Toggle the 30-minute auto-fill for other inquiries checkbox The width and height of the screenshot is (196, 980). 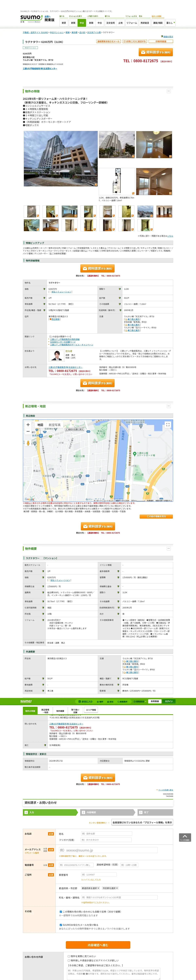pyautogui.click(x=61, y=912)
